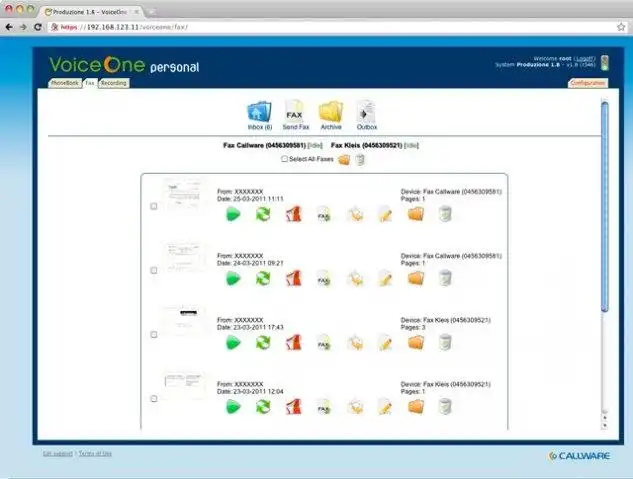Viewport: 633px width, 479px height.
Task: Archive the 23-03-2011 17:43 fax with orange folder
Action: 415,343
